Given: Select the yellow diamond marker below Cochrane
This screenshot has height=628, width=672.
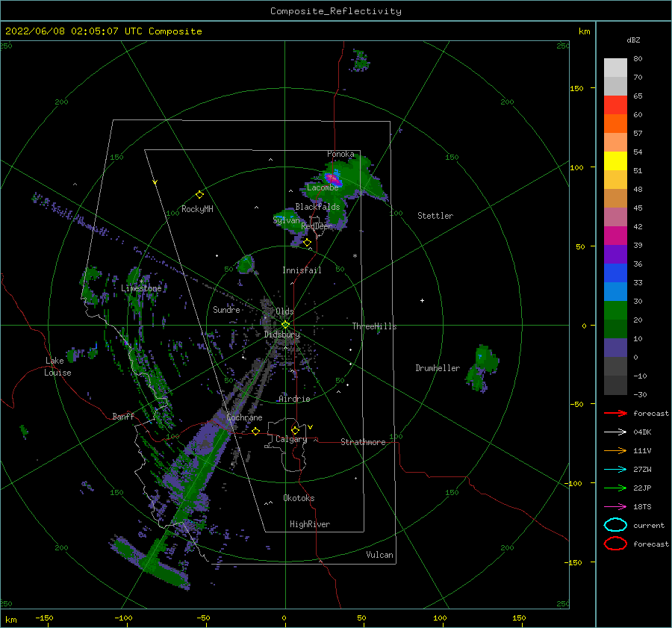Looking at the screenshot, I should click(x=256, y=431).
